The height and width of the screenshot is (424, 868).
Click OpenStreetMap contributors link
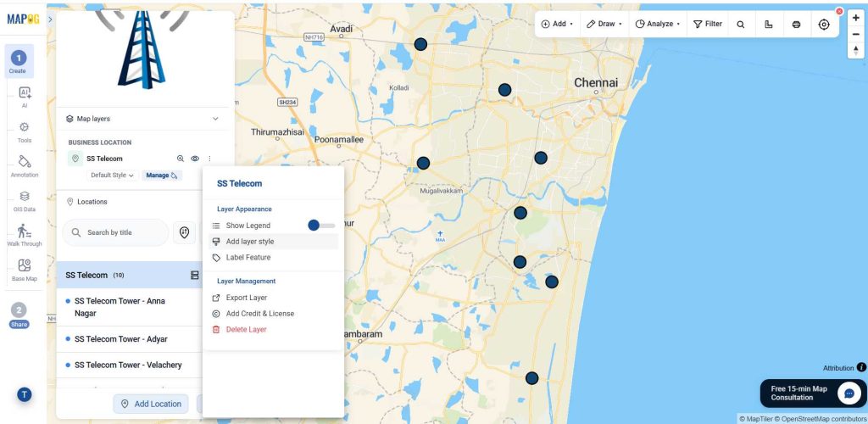[x=821, y=419]
